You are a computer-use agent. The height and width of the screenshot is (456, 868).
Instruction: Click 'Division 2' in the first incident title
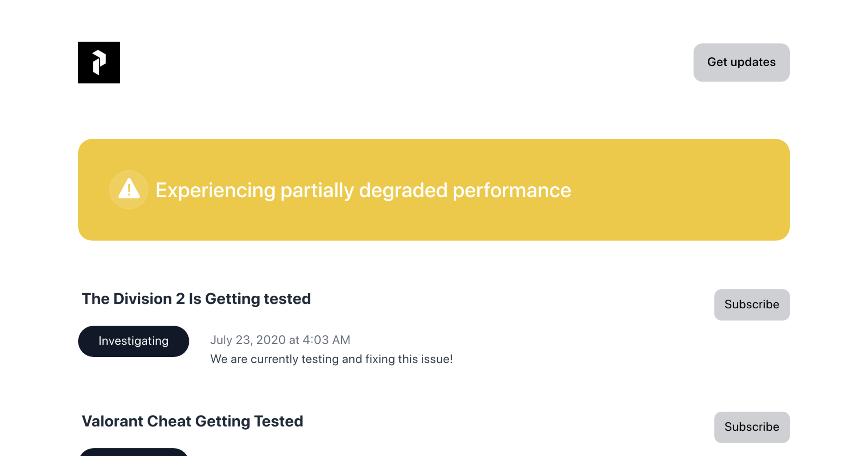[149, 299]
